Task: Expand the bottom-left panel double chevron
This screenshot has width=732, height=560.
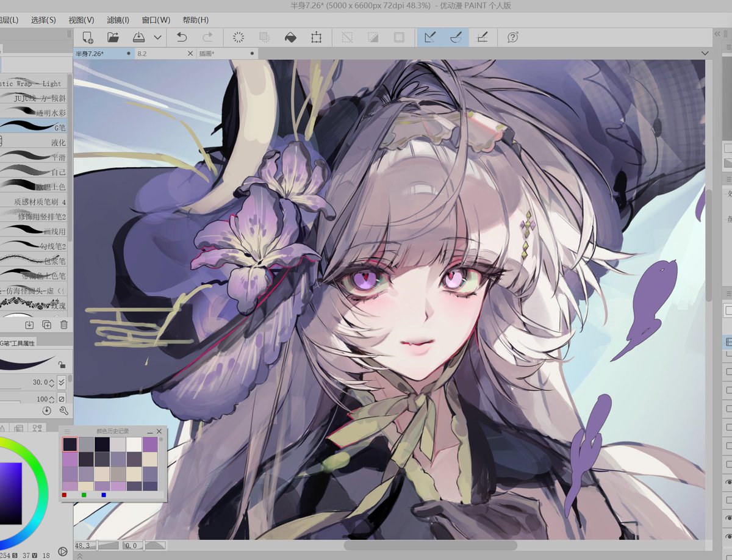Action: click(x=80, y=556)
